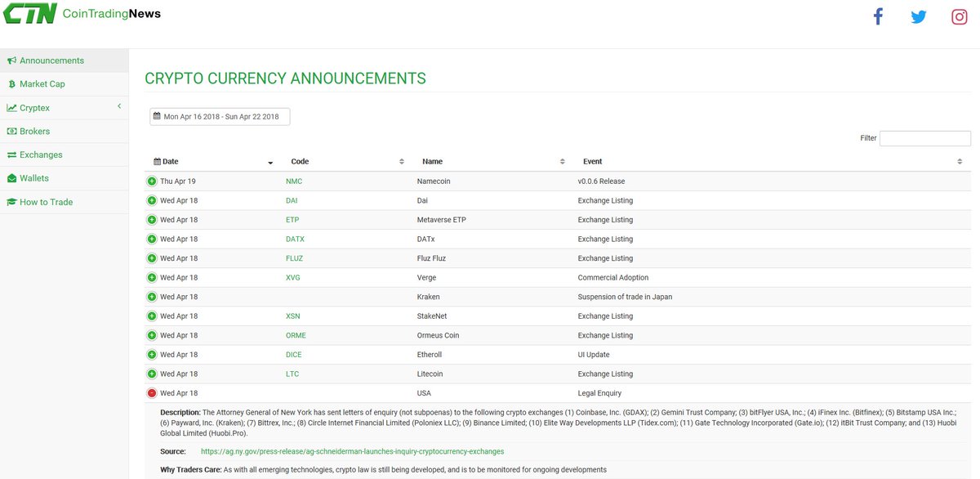The width and height of the screenshot is (980, 479).
Task: Expand the Litecoin row plus icon
Action: point(152,374)
